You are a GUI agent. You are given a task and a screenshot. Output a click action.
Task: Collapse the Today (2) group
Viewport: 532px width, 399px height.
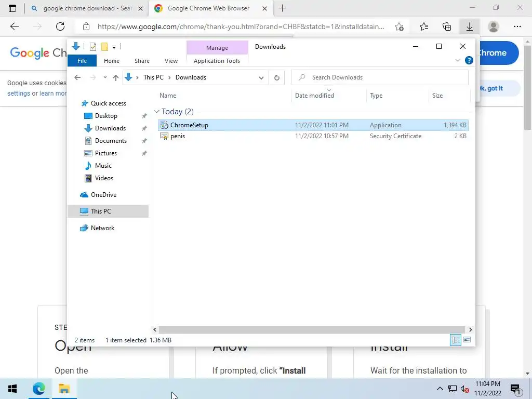click(156, 112)
